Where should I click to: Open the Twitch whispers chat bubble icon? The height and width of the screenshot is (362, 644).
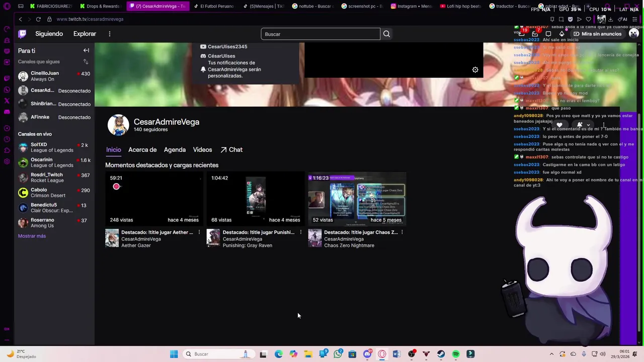548,34
